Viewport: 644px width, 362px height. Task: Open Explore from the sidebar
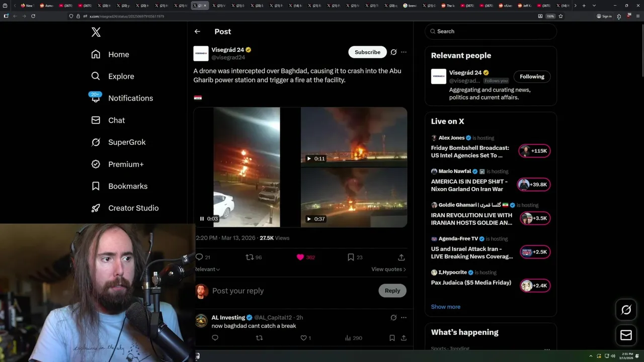[x=113, y=76]
